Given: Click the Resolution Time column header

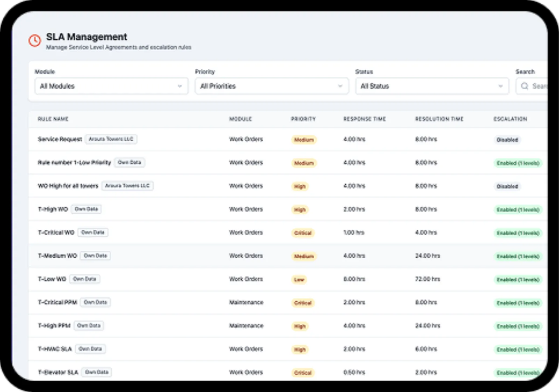Looking at the screenshot, I should pyautogui.click(x=439, y=119).
